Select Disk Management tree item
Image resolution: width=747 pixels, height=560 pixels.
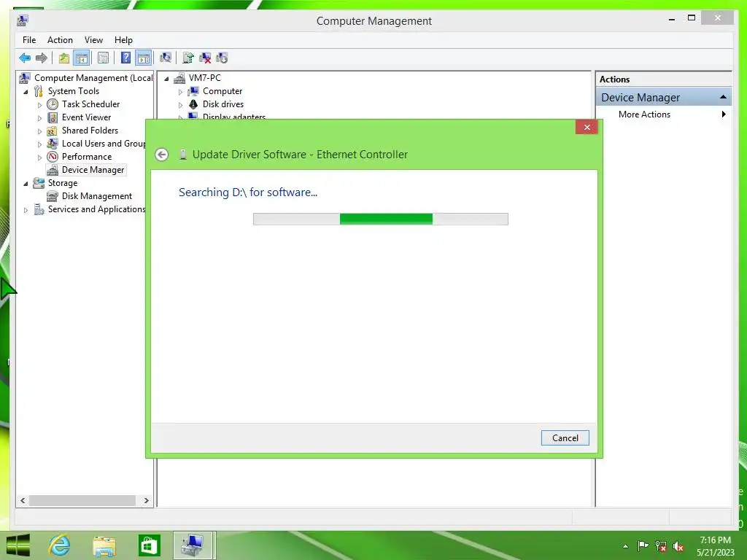click(x=97, y=196)
